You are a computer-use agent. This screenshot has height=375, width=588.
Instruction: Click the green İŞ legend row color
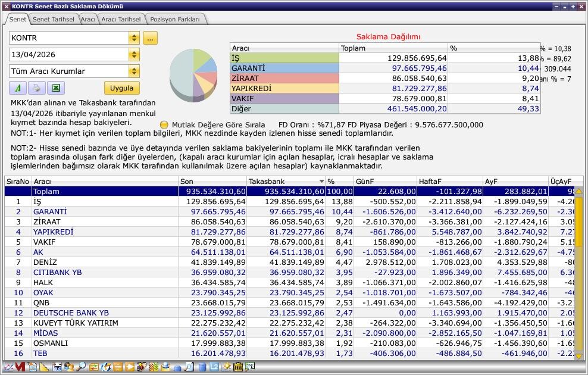(284, 58)
